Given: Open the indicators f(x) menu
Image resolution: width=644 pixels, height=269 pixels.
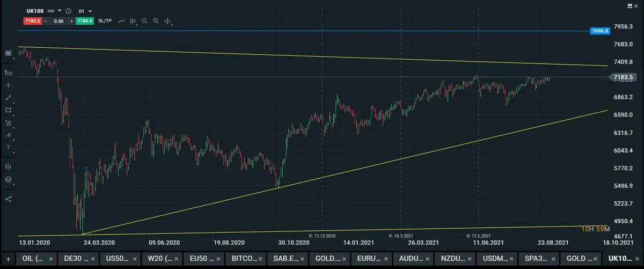Looking at the screenshot, I should tap(8, 72).
